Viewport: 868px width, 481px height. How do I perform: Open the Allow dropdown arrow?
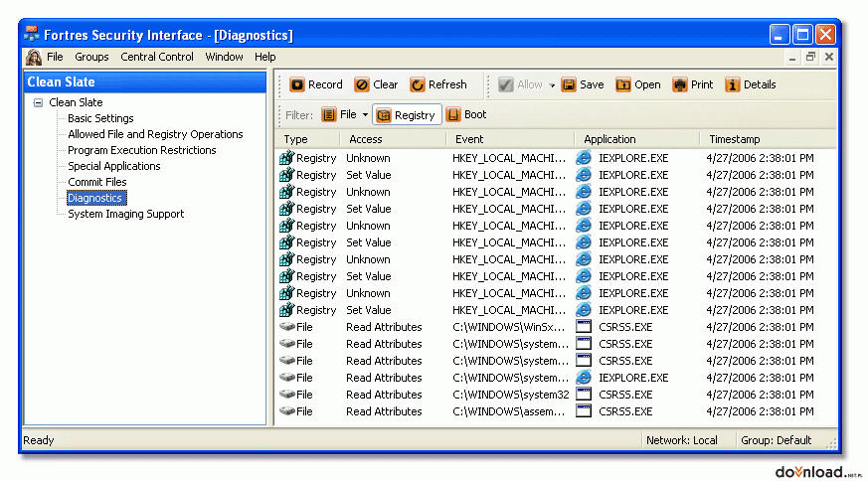(552, 85)
